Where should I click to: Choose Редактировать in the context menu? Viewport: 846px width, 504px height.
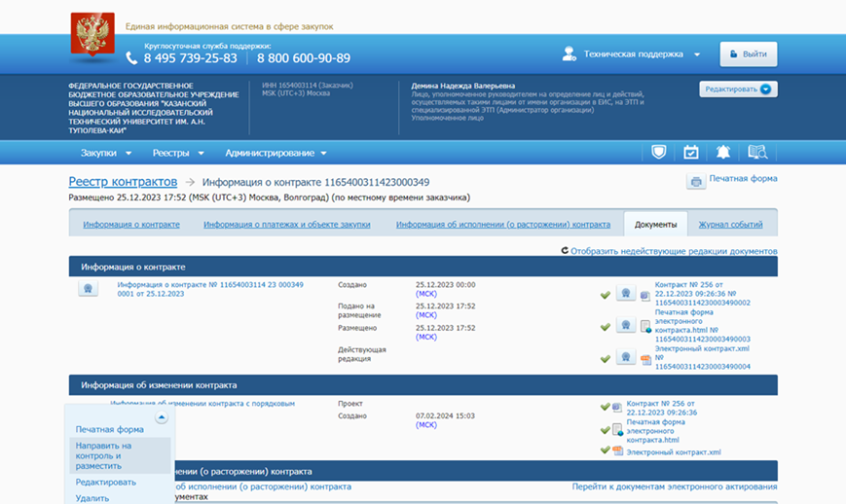[106, 482]
